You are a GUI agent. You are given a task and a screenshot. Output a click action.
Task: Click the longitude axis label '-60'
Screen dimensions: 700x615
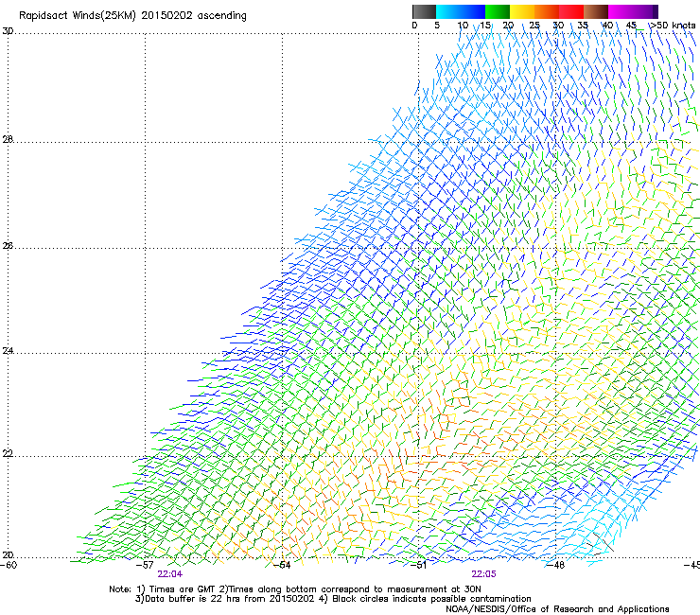click(x=9, y=565)
